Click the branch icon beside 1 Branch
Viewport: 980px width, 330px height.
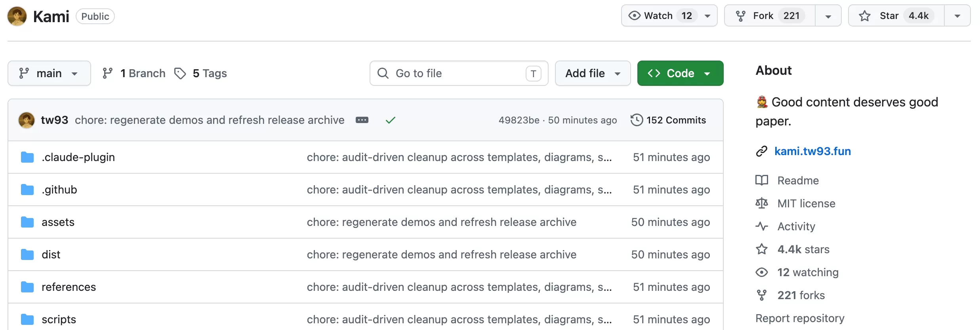click(107, 73)
